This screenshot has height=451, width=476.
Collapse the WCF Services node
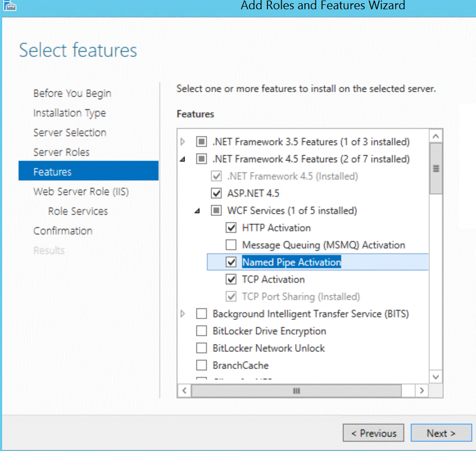(198, 211)
